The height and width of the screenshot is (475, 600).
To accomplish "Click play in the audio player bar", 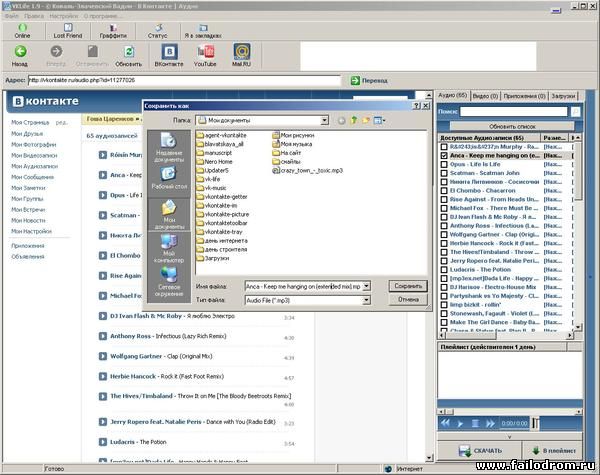I will click(460, 423).
